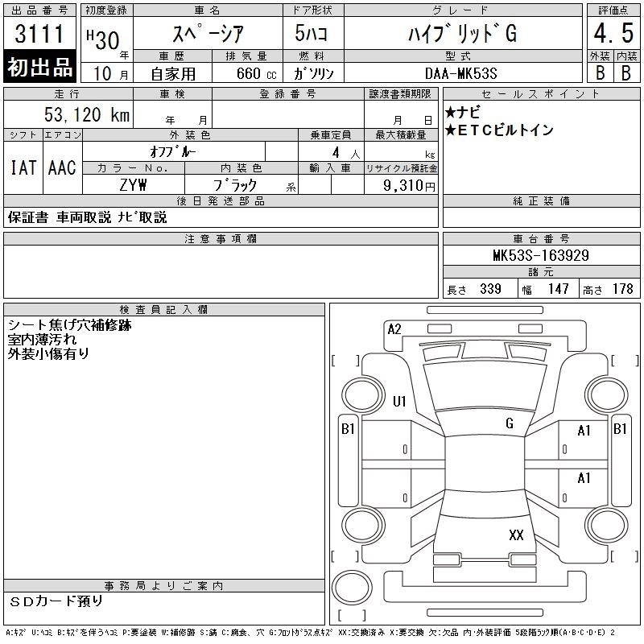Select the width value 147
The image size is (644, 644).
point(558,289)
